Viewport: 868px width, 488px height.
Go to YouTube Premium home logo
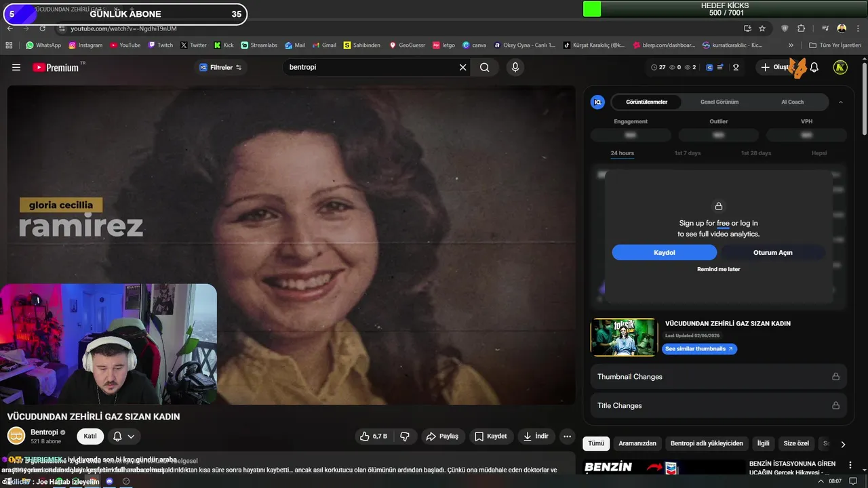coord(57,67)
